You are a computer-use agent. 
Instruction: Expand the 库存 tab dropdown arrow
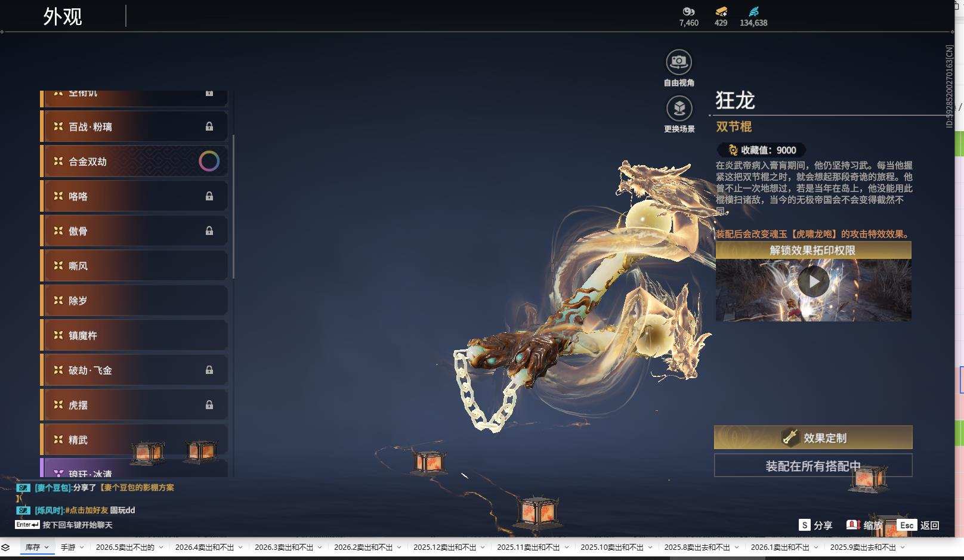coord(47,547)
